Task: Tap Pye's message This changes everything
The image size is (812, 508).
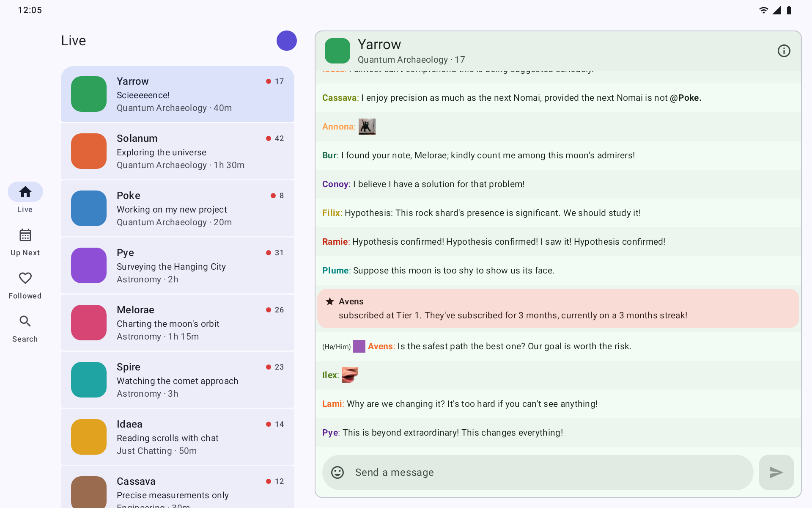Action: coord(558,433)
